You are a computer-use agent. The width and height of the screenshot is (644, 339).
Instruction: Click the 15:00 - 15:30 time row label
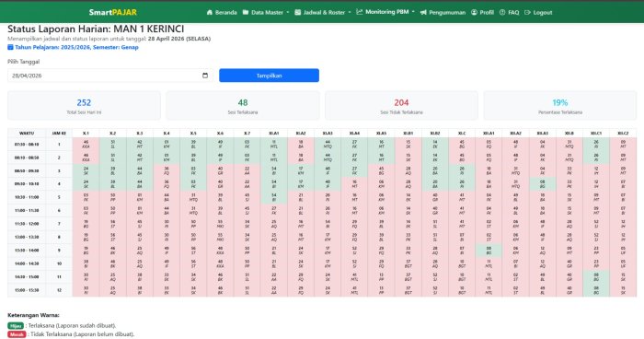tap(27, 290)
